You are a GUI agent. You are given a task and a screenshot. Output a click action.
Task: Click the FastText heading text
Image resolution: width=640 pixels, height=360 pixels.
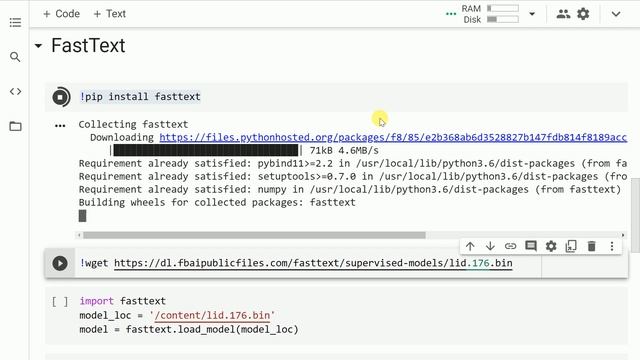click(x=88, y=45)
